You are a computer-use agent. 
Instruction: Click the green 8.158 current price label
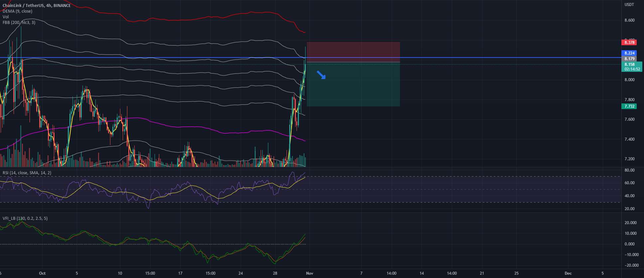(x=632, y=67)
